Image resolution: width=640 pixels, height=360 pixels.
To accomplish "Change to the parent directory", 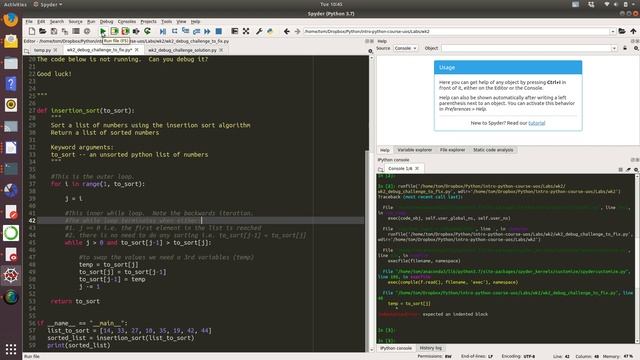I will pyautogui.click(x=633, y=31).
